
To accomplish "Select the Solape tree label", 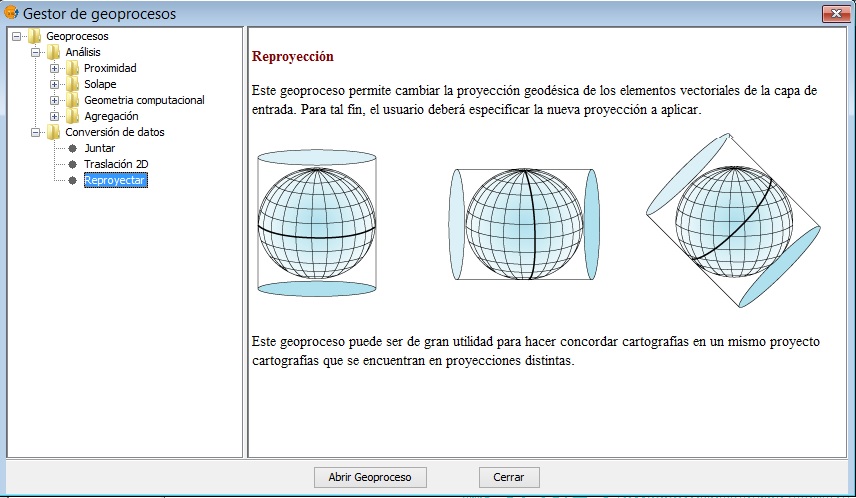I will (x=100, y=84).
